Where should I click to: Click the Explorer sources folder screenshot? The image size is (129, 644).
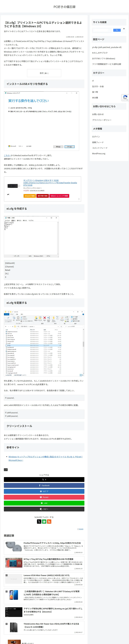pos(44,343)
